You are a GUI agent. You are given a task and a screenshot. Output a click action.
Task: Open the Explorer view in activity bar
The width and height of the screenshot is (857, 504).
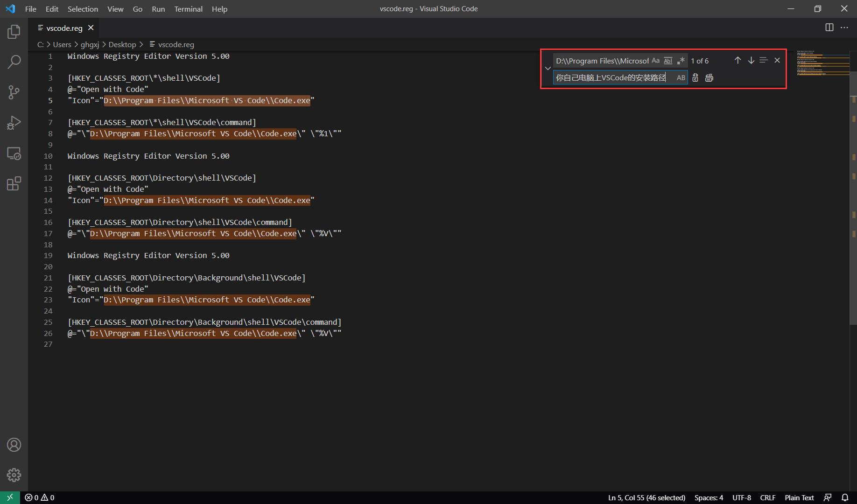pyautogui.click(x=14, y=31)
